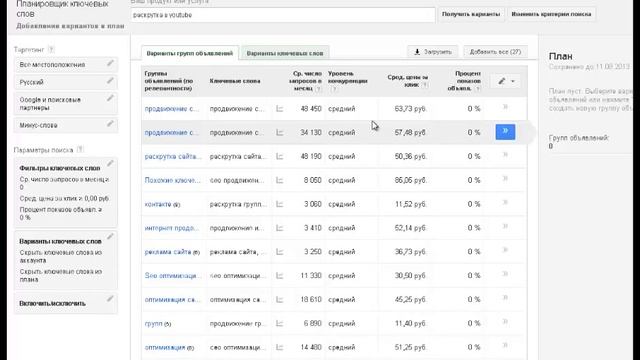Screen dimensions: 640x360
Task: Sort by Группы объявлений (по релевантности) header
Action: [x=169, y=81]
